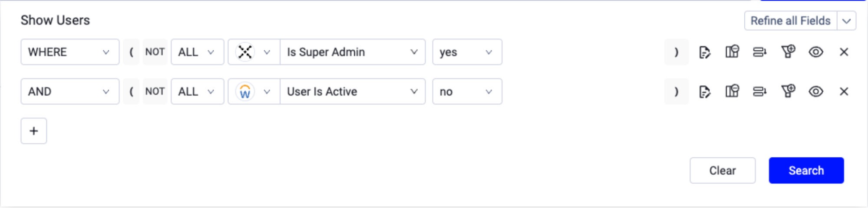Expand the Is Super Admin field dropdown
This screenshot has width=868, height=208.
353,52
